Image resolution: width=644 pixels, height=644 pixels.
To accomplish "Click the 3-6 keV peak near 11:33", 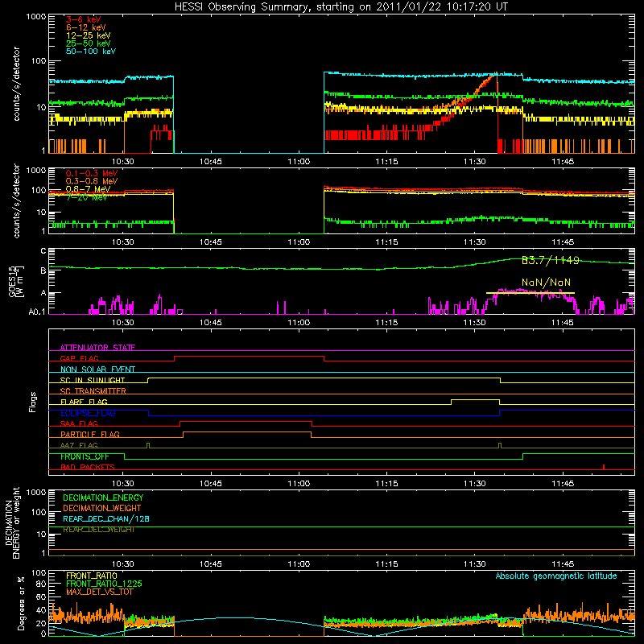I will click(x=496, y=74).
